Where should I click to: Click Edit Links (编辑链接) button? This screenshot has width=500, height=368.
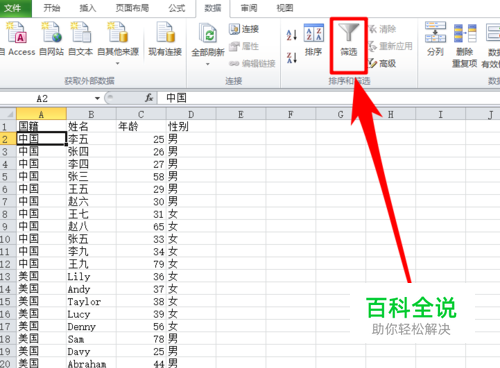[x=252, y=63]
